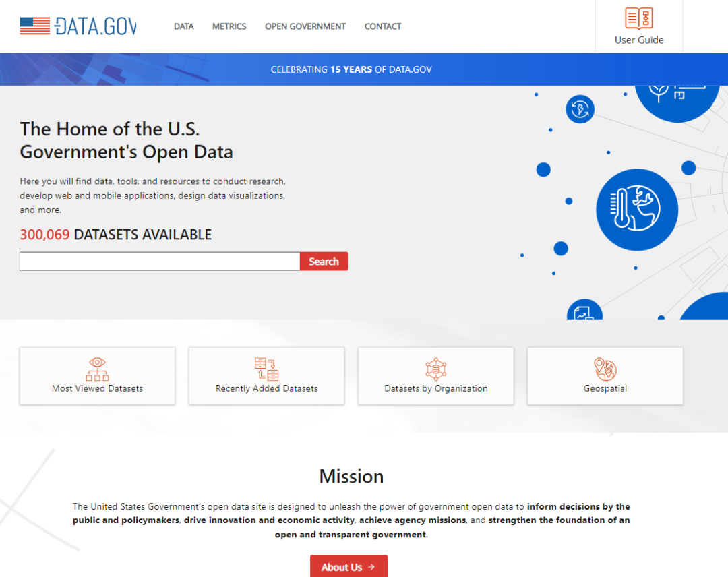The image size is (728, 577).
Task: Open the Datasets by Organization label
Action: coord(436,388)
